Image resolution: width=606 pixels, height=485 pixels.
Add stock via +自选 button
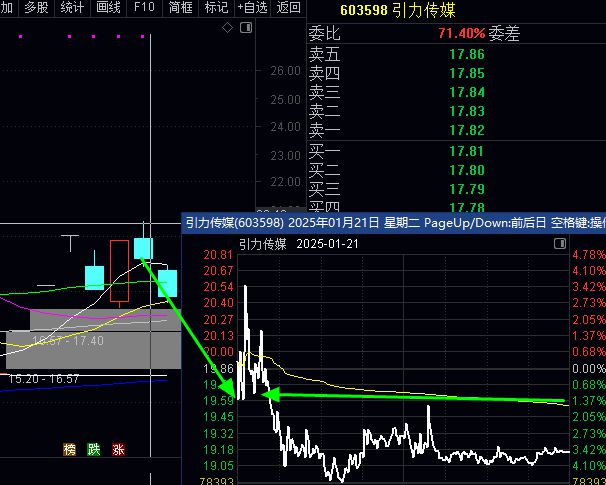point(252,7)
